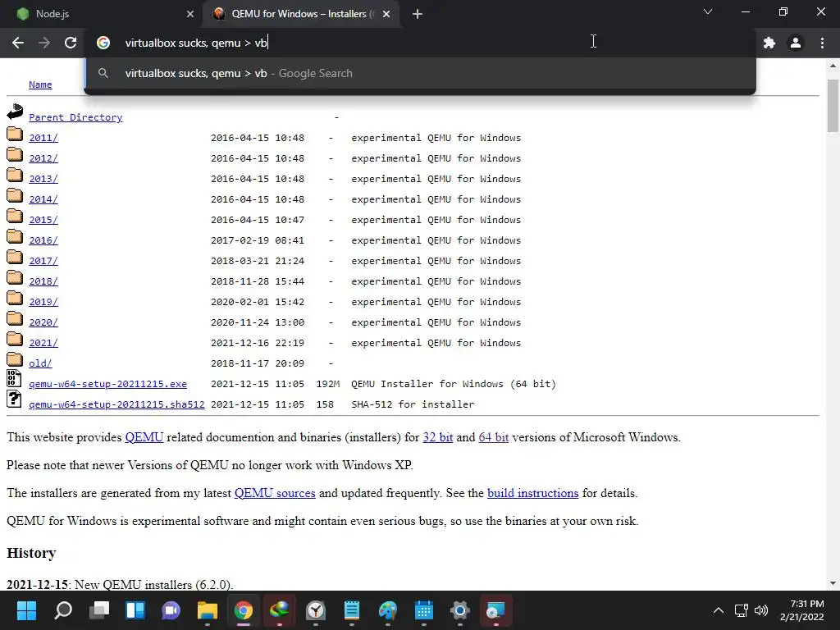840x630 pixels.
Task: Open the 2019/ folder link
Action: point(43,302)
